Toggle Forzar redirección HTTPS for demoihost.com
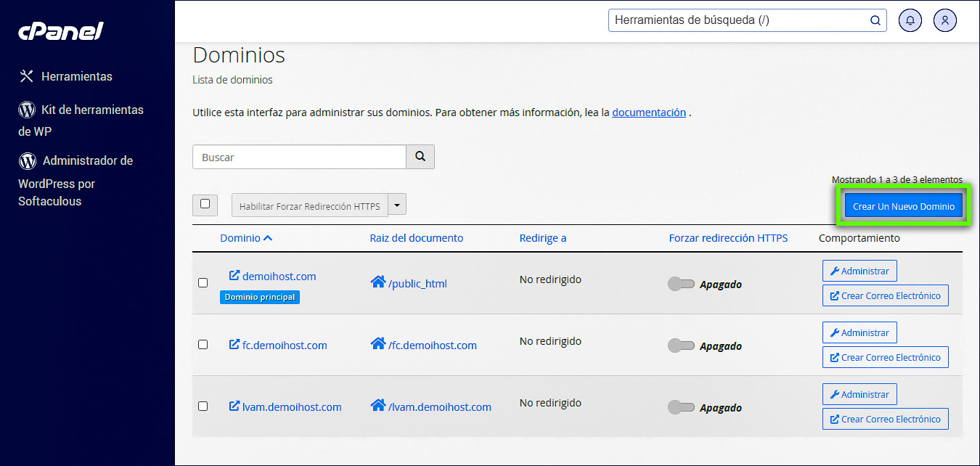980x466 pixels. (682, 284)
